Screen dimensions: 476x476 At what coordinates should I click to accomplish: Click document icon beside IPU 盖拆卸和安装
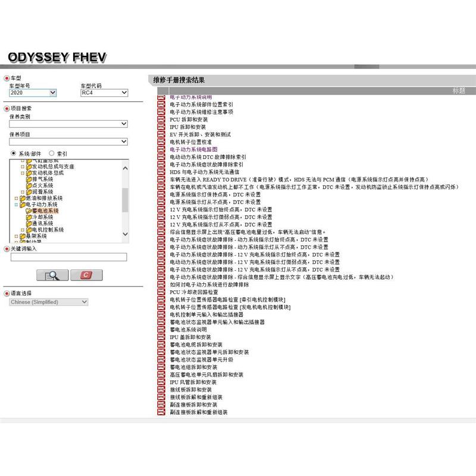tap(161, 337)
